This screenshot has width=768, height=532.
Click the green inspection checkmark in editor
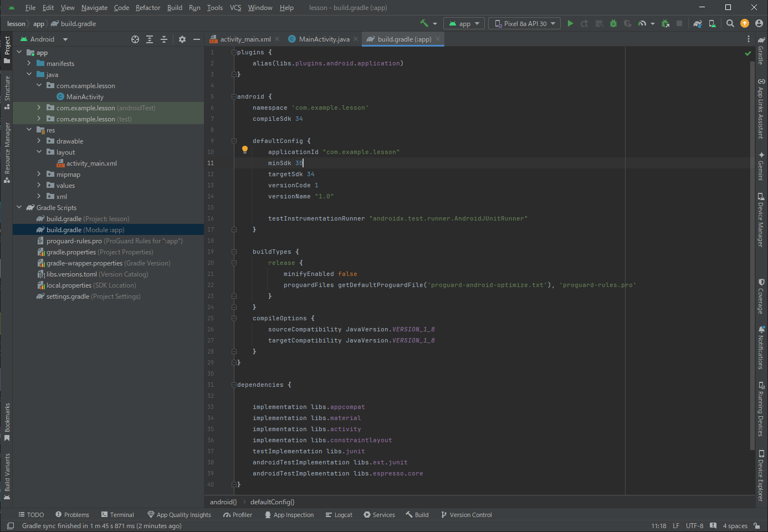click(747, 53)
